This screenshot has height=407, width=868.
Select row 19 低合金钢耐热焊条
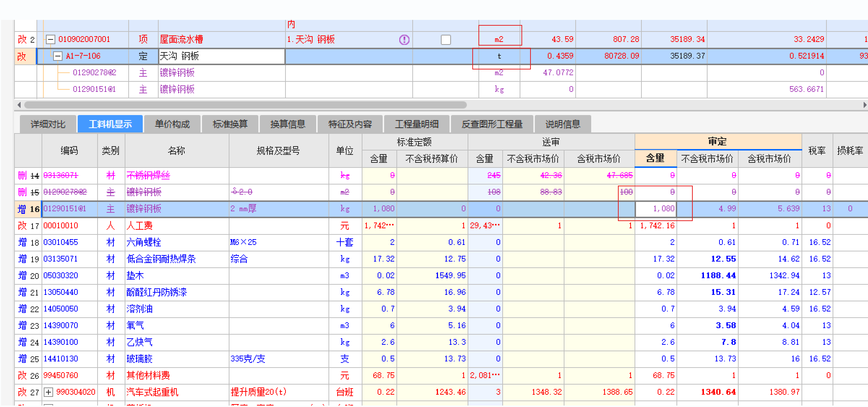coord(161,259)
